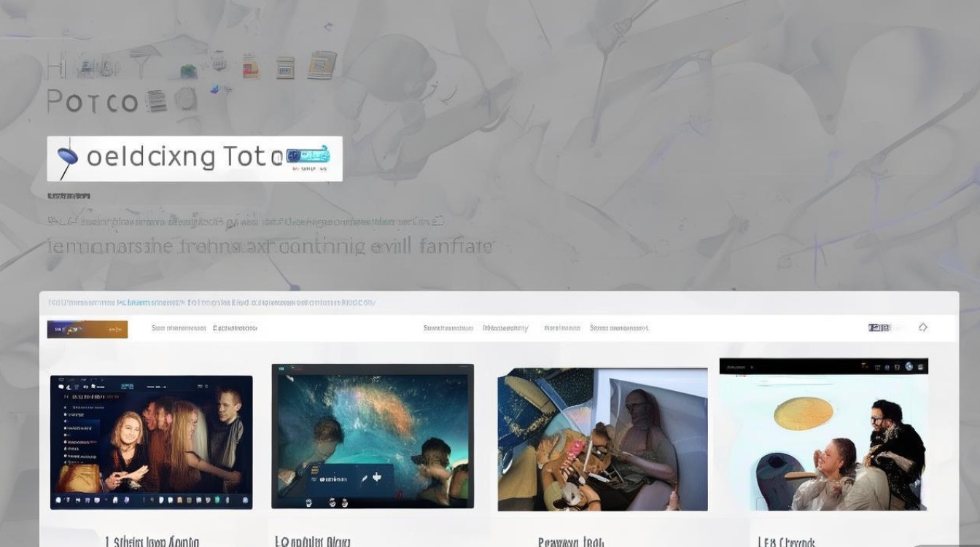This screenshot has width=980, height=547.
Task: Select the first navigation menu item after logo
Action: pyautogui.click(x=179, y=328)
